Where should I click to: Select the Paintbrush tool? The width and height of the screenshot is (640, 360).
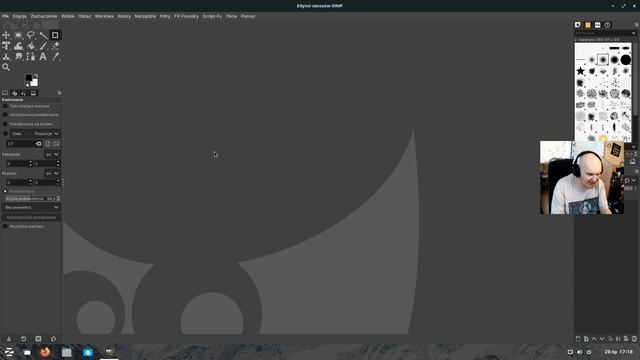[x=43, y=46]
